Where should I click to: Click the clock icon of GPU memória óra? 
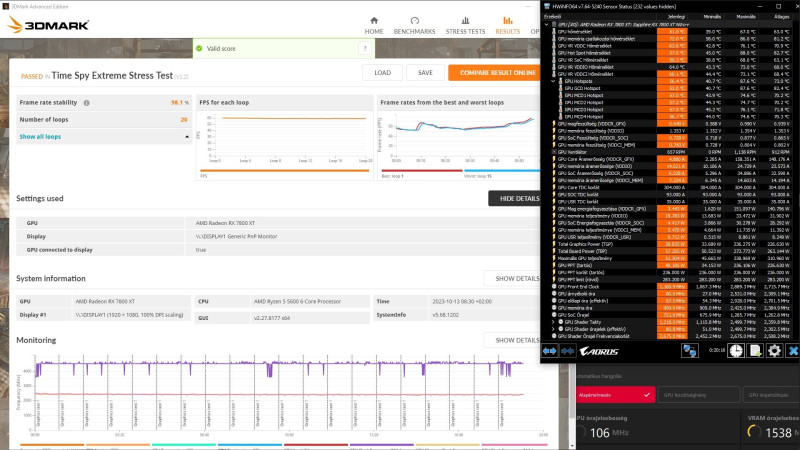coord(554,308)
